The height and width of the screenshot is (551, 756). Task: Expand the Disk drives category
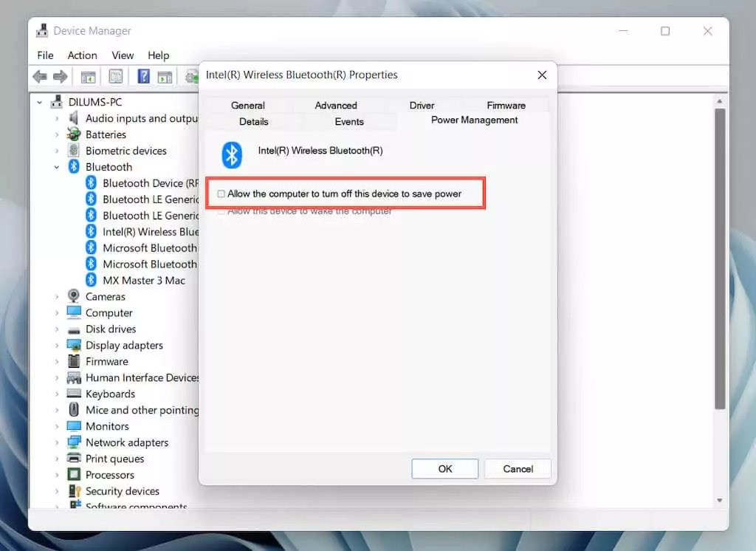tap(57, 329)
